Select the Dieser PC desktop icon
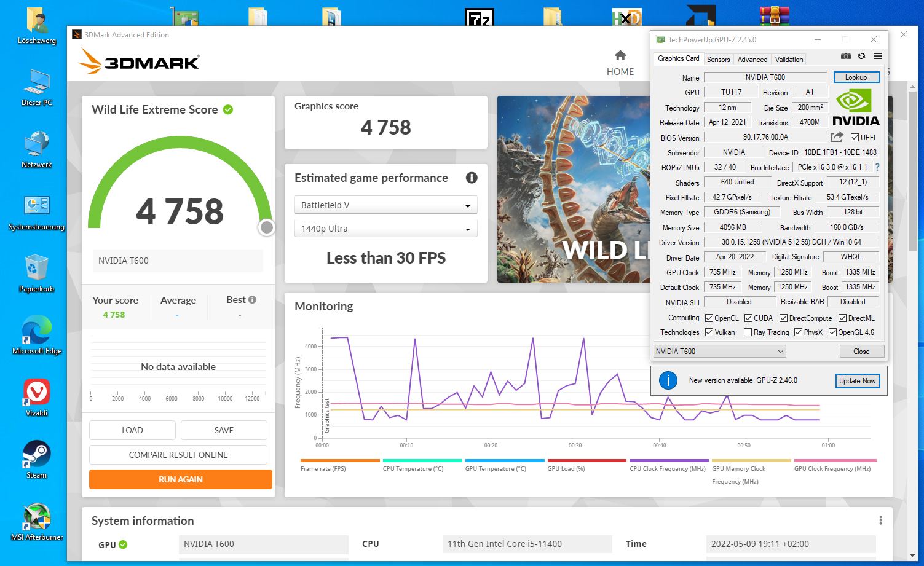Screen dimensions: 924x566 37,88
